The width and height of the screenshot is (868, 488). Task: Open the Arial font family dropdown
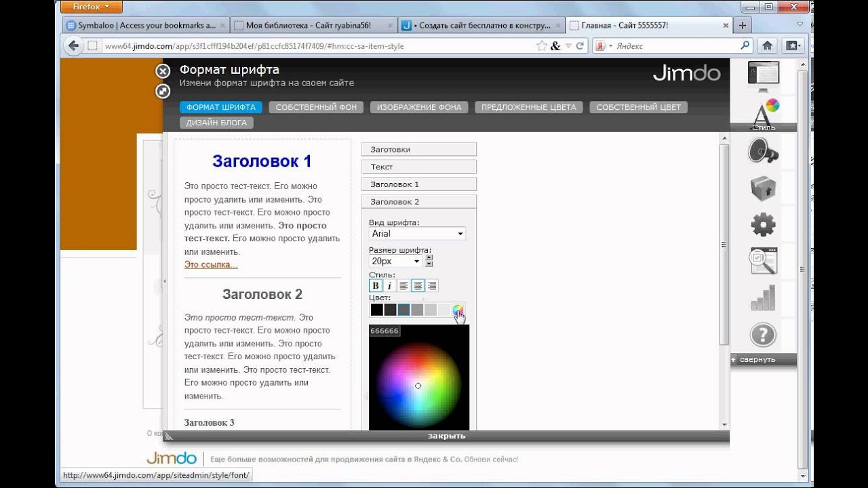pyautogui.click(x=417, y=233)
